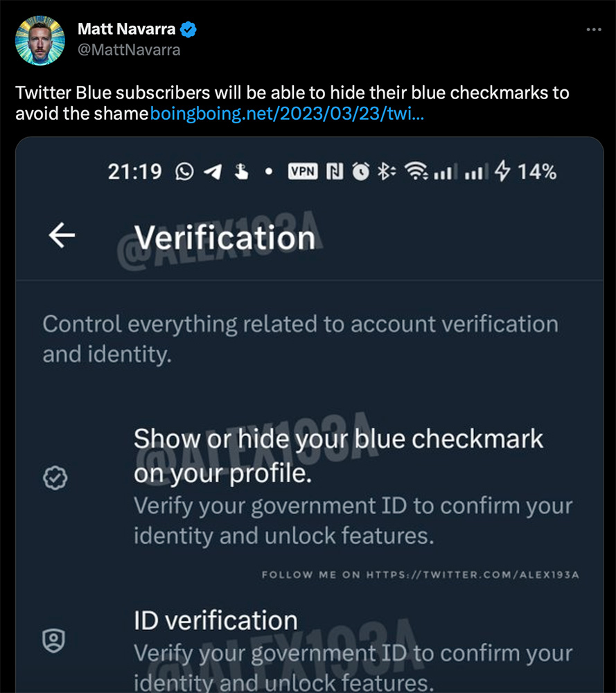
Task: Click the Telegram icon in the phone status bar
Action: [x=213, y=171]
